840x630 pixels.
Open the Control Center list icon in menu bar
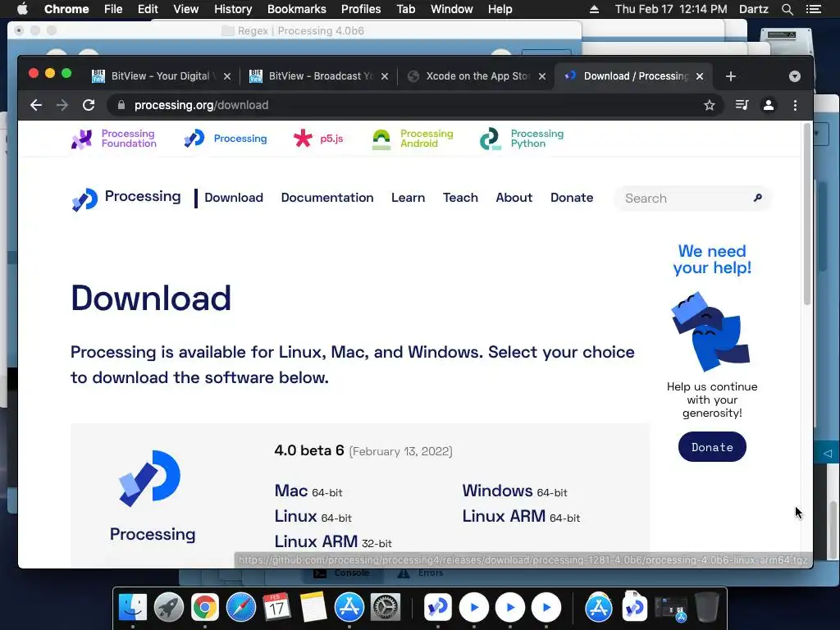tap(813, 9)
